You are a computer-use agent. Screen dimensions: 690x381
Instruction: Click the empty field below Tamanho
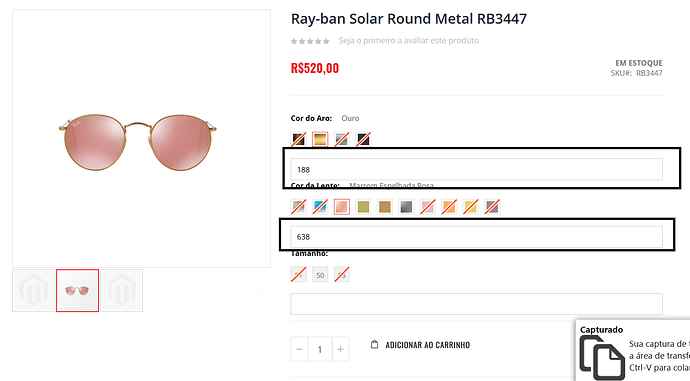click(477, 304)
